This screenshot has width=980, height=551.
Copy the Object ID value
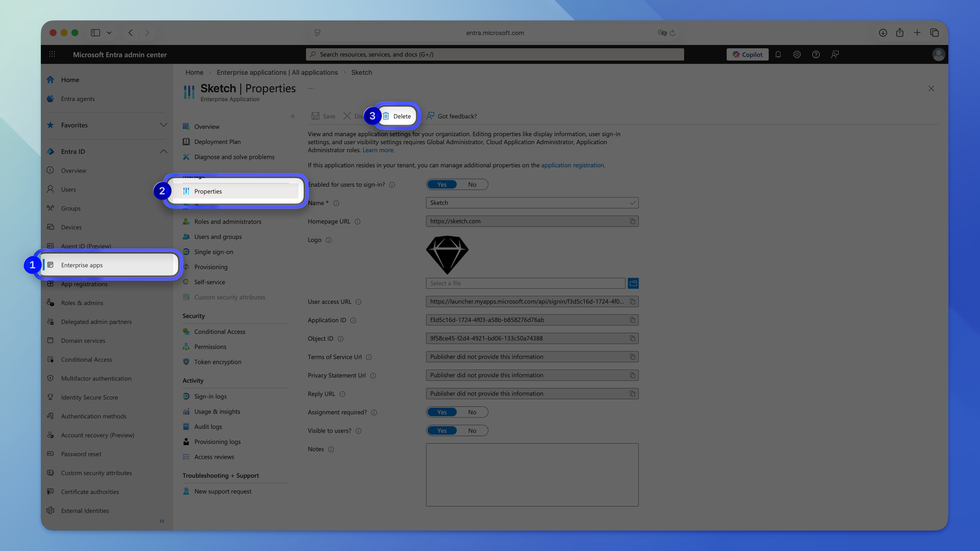coord(632,338)
